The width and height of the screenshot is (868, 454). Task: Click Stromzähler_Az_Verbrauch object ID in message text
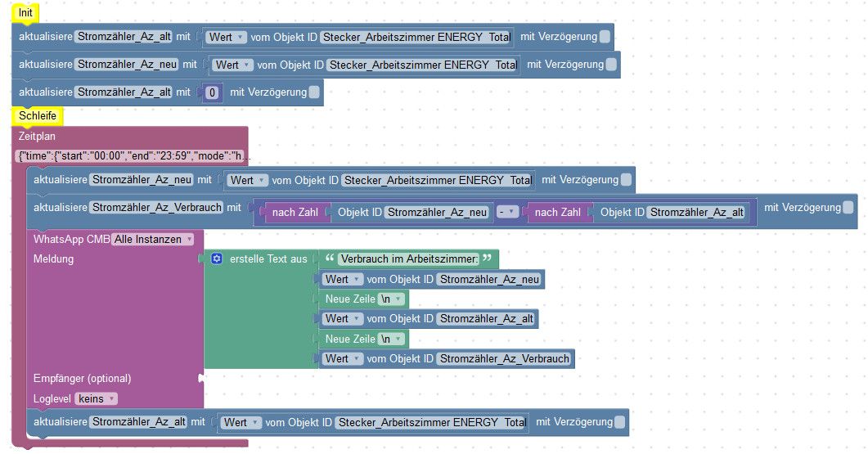coord(504,359)
